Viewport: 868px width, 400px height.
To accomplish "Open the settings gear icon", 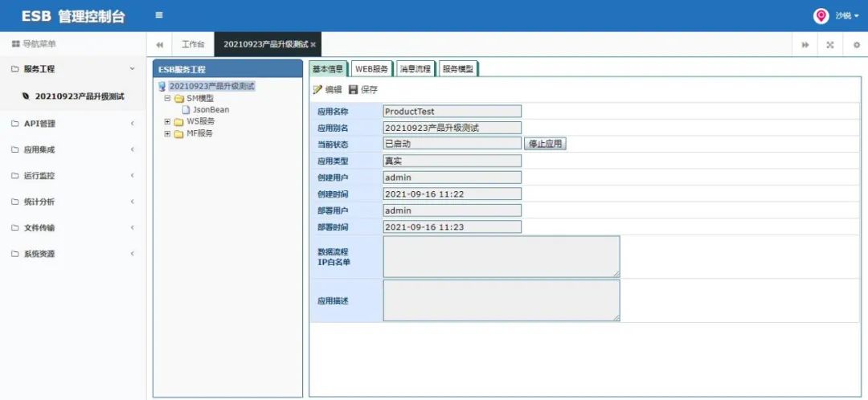I will 856,45.
